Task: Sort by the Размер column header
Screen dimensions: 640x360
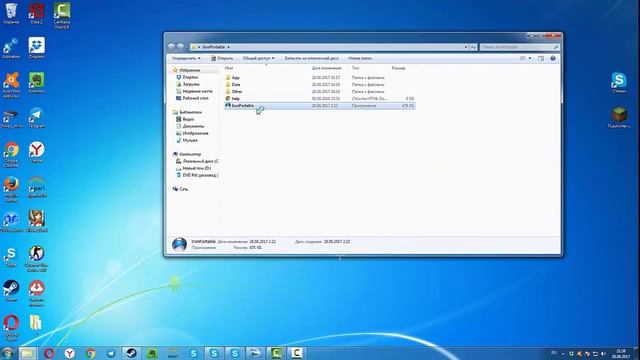Action: pyautogui.click(x=398, y=68)
